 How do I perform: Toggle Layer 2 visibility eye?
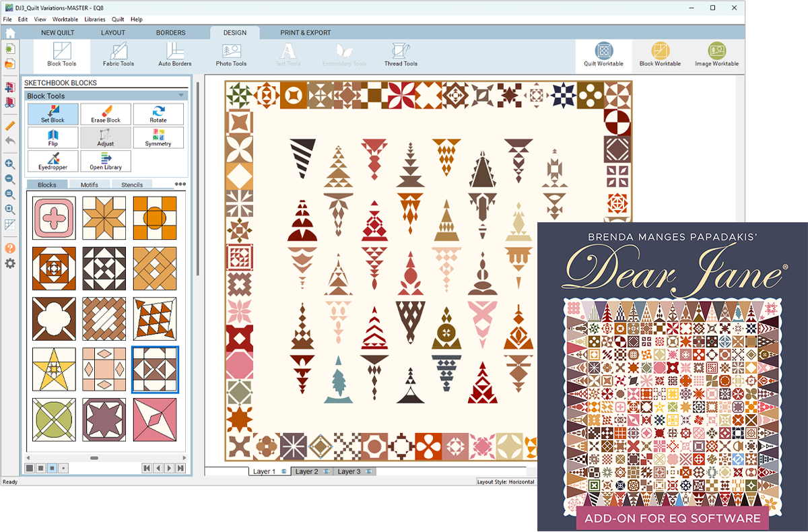327,471
